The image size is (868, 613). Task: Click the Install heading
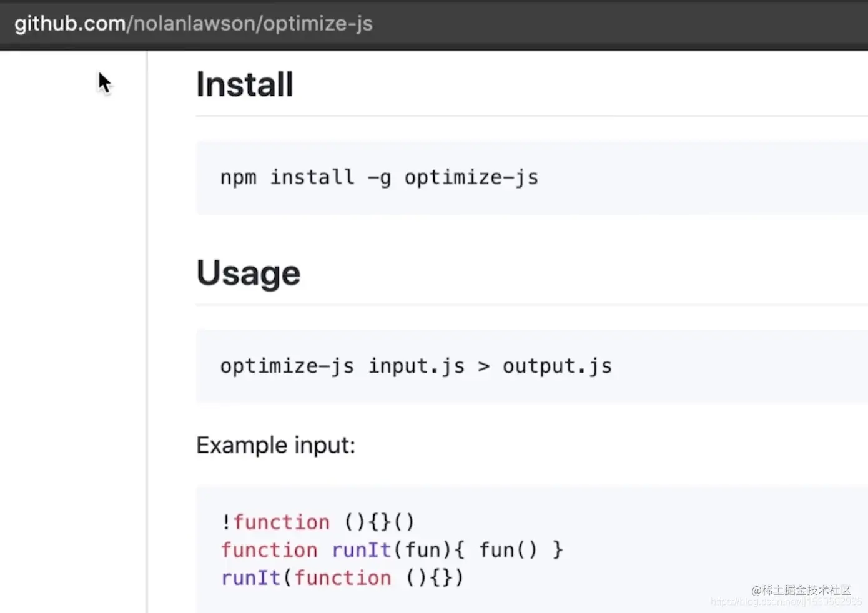pyautogui.click(x=245, y=84)
